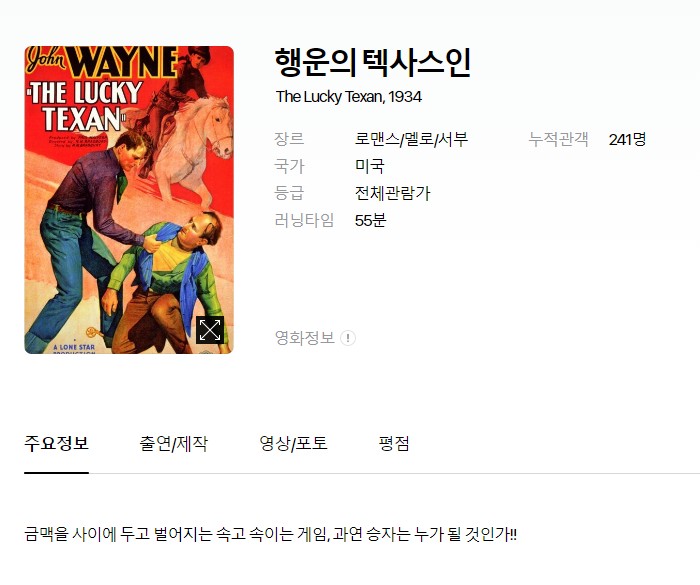This screenshot has width=700, height=585.
Task: Switch to the 출연/제작 tab
Action: pyautogui.click(x=173, y=443)
